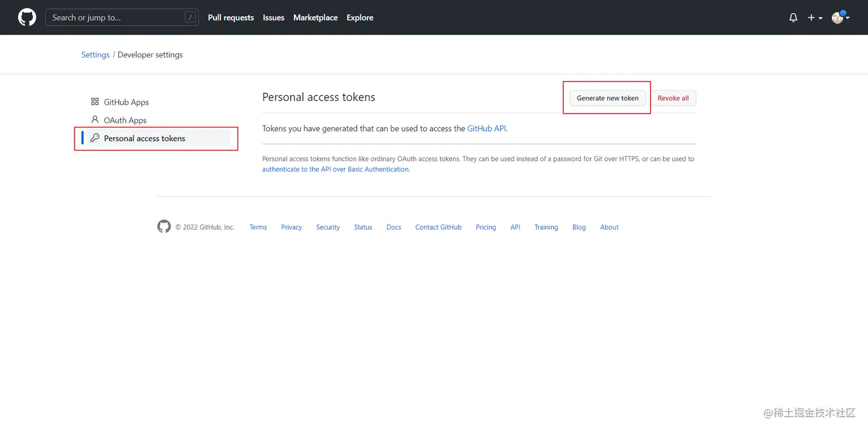Open the plus create-new dropdown
The height and width of the screenshot is (431, 868).
click(815, 18)
